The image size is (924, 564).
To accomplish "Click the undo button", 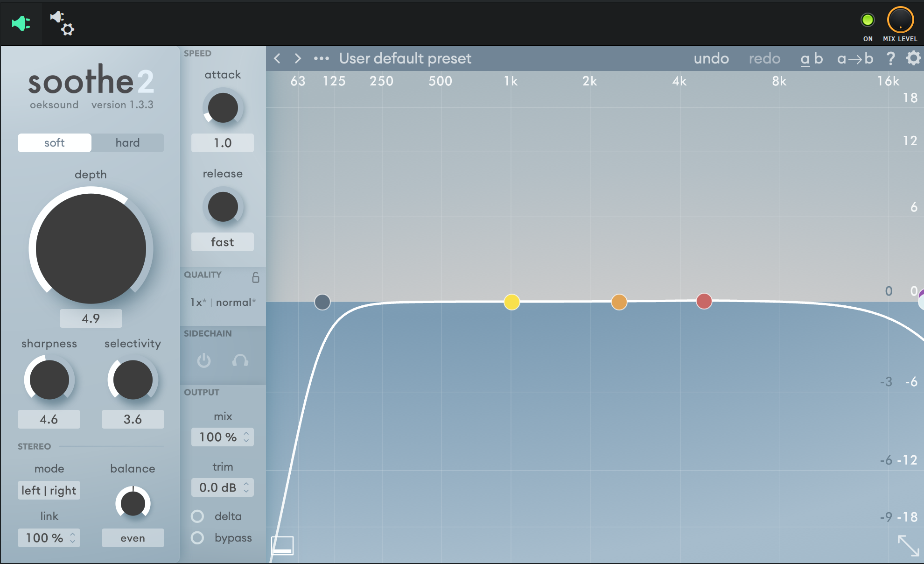I will pyautogui.click(x=711, y=58).
